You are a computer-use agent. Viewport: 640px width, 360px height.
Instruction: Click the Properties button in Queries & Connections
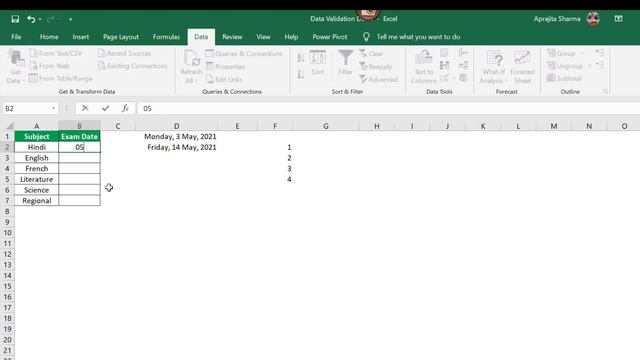pos(225,67)
